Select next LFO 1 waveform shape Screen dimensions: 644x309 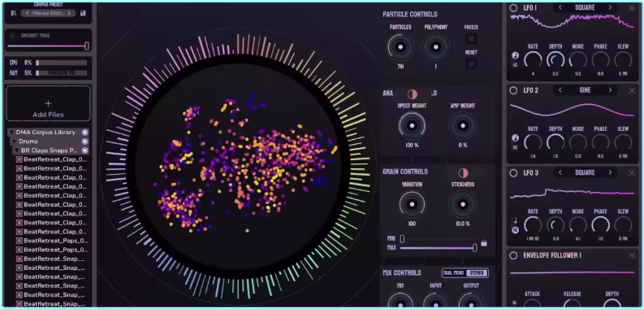point(611,8)
